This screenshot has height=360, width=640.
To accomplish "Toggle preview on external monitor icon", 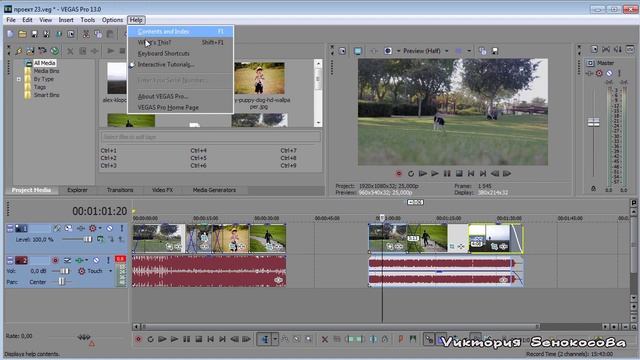I will (x=358, y=51).
